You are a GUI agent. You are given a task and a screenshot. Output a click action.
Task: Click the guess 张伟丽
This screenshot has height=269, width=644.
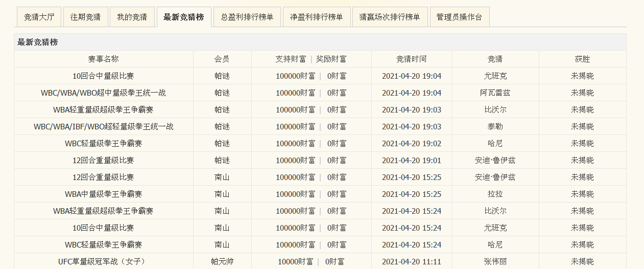(495, 261)
